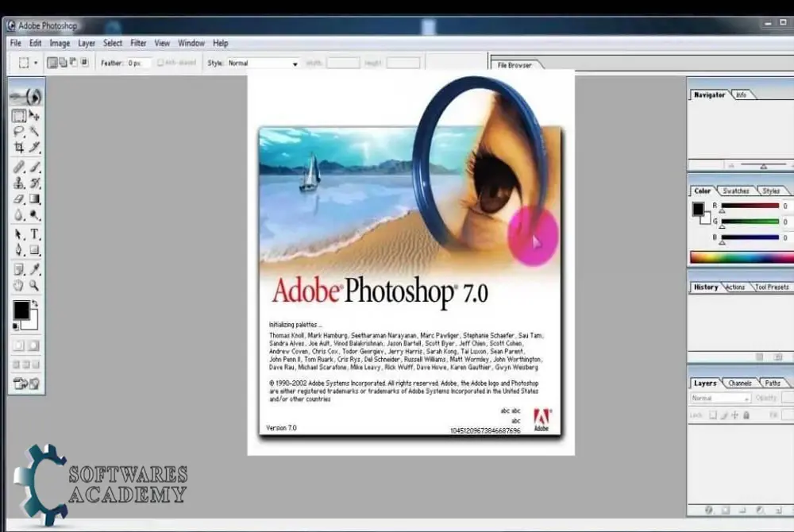Choose Add to selection mode in options bar
The width and height of the screenshot is (794, 532).
pyautogui.click(x=63, y=63)
